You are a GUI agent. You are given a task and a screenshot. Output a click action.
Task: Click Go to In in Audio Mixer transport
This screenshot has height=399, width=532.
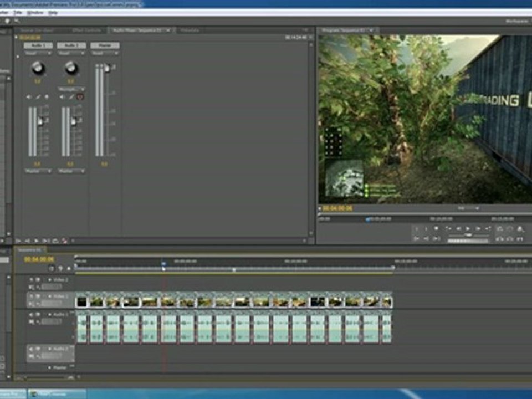(x=18, y=241)
